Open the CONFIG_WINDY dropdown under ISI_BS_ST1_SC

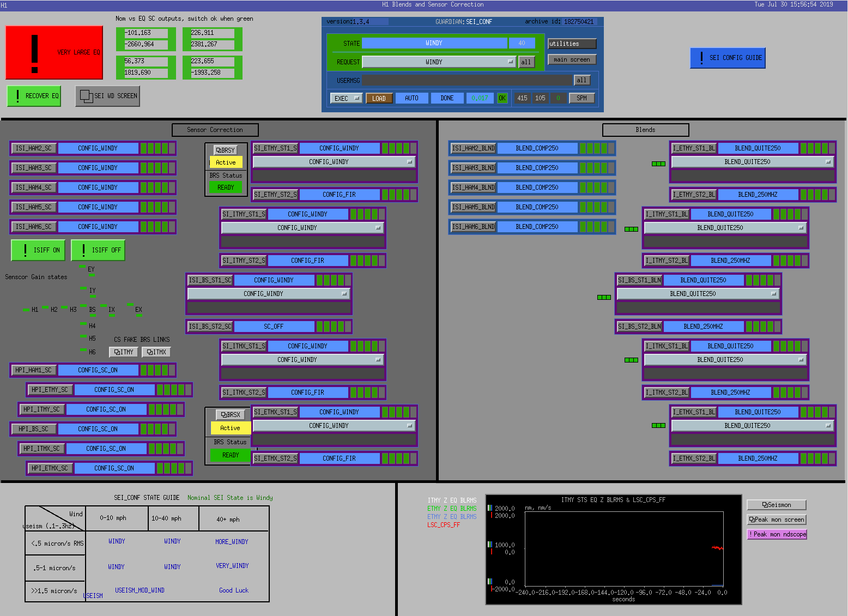pos(269,294)
